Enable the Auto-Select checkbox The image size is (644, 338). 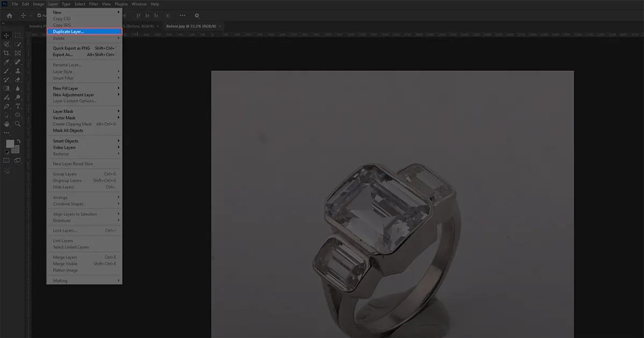[x=38, y=16]
